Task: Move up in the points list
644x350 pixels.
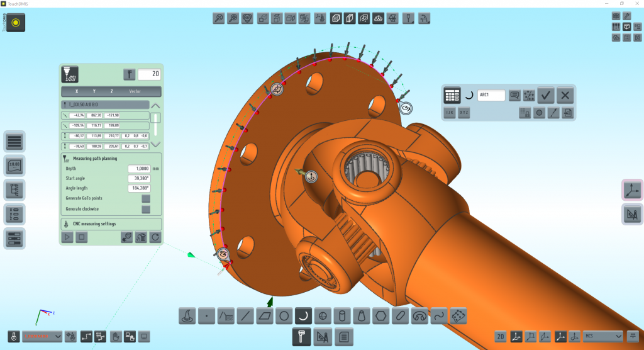Action: 156,106
